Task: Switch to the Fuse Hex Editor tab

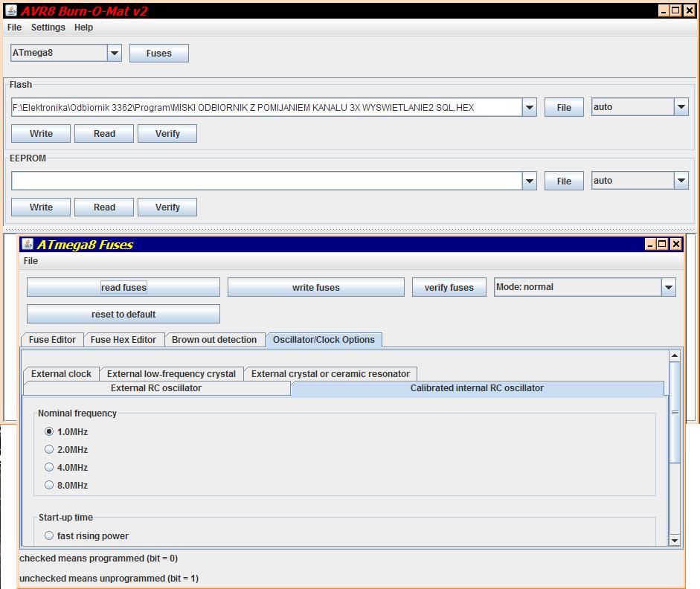Action: click(123, 340)
